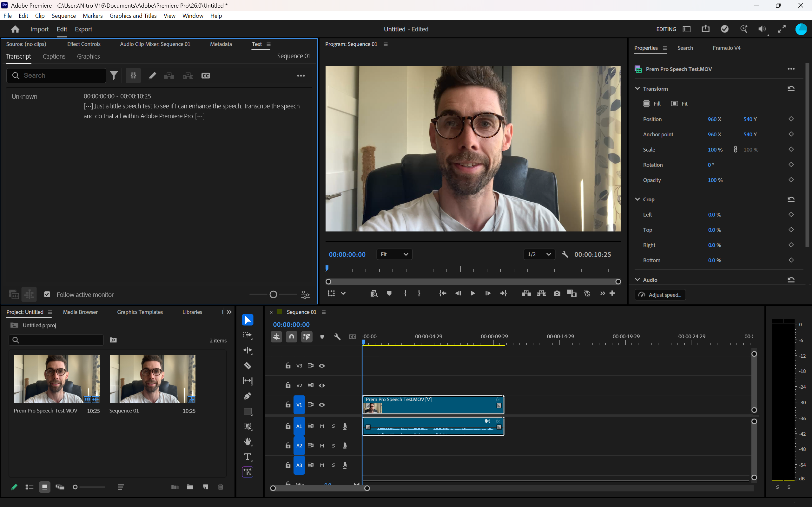Collapse the Audio section

(x=637, y=280)
